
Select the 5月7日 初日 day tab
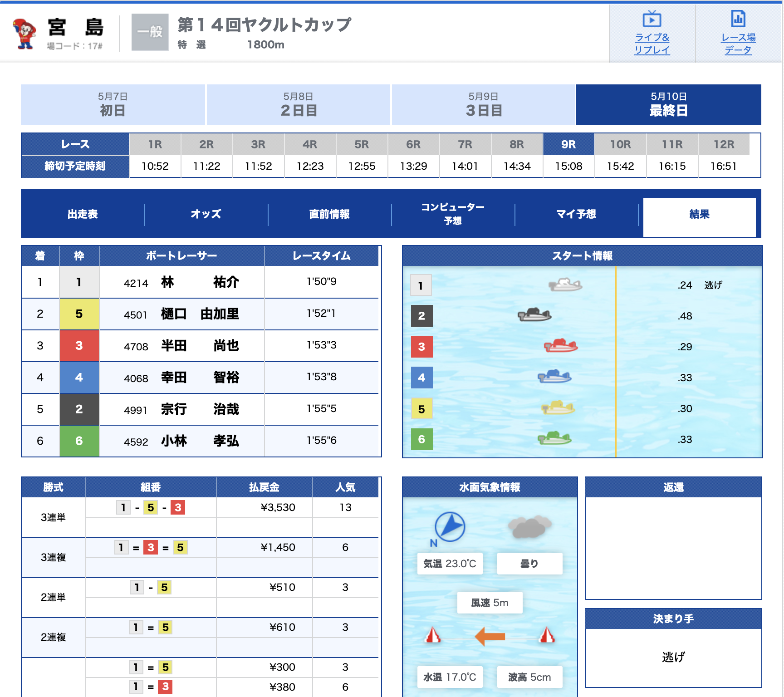[x=113, y=105]
